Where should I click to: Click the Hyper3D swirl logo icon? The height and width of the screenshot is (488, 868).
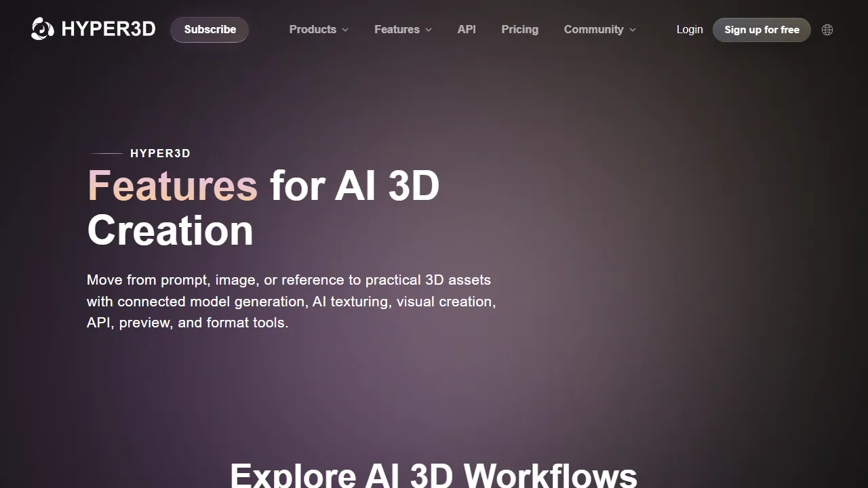[43, 29]
